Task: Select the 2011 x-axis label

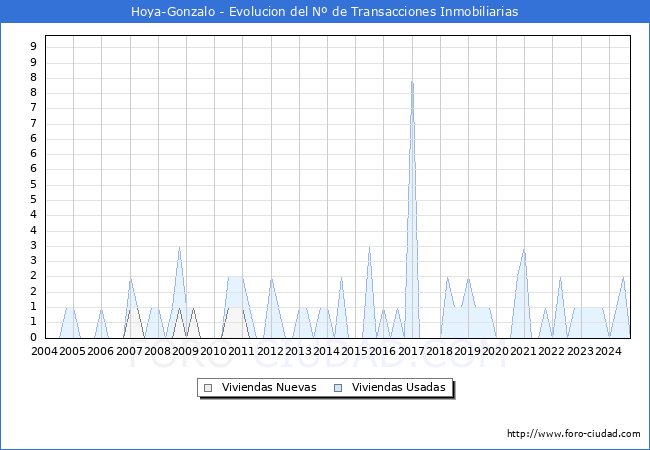Action: pyautogui.click(x=241, y=351)
